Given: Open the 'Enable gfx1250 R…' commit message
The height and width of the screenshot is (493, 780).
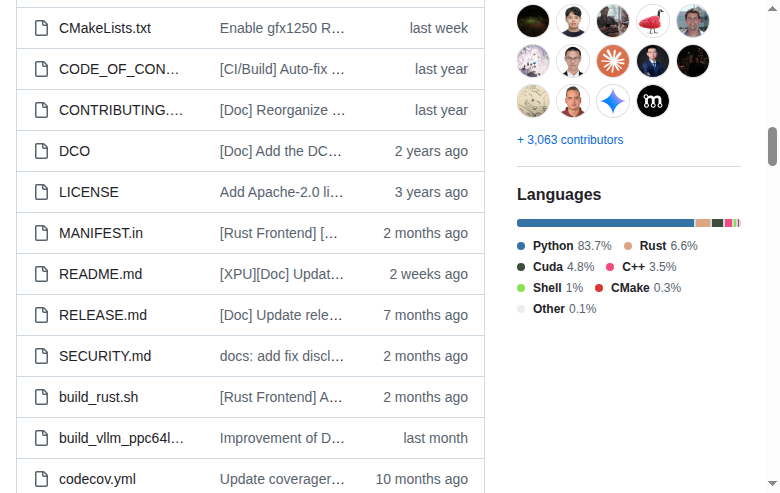Looking at the screenshot, I should pos(282,28).
